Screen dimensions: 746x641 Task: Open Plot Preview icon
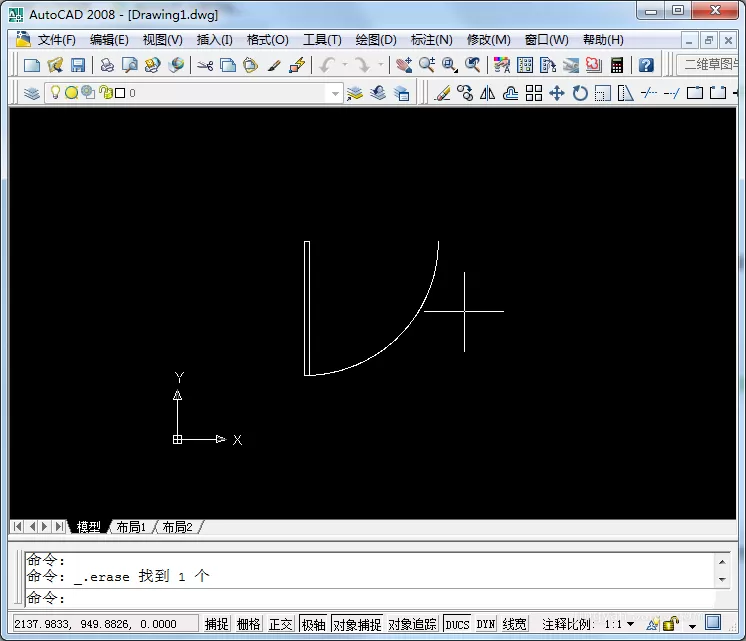(129, 65)
